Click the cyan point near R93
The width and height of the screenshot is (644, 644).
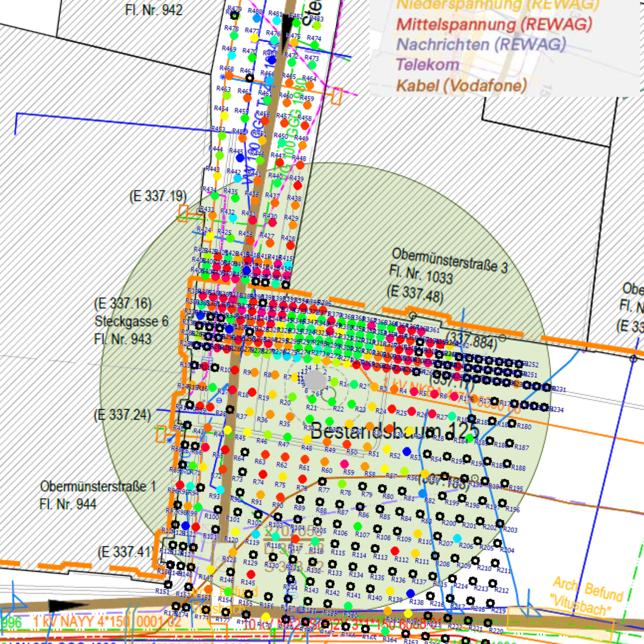tap(220, 490)
